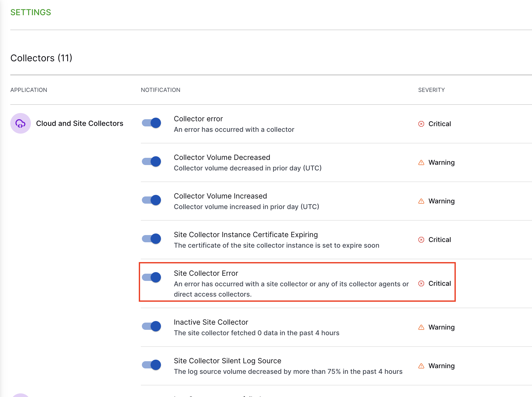Click the SETTINGS heading
532x397 pixels.
coord(31,12)
